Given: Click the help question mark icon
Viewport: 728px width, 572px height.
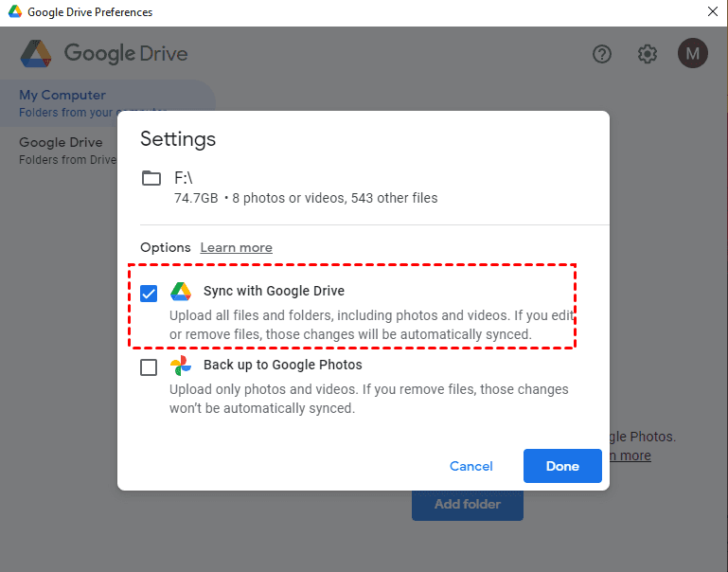Looking at the screenshot, I should point(602,54).
